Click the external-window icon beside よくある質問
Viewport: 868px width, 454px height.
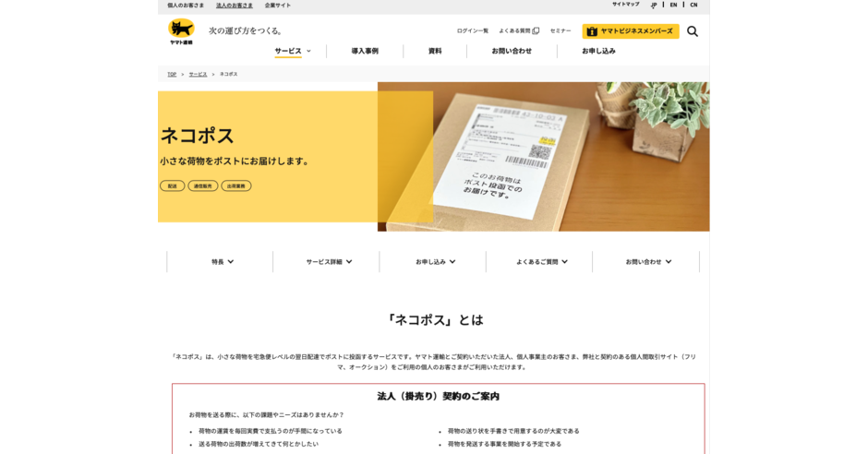coord(536,31)
